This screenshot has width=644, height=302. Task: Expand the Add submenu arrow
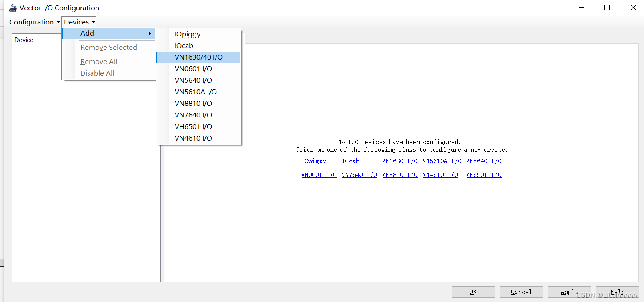click(150, 33)
